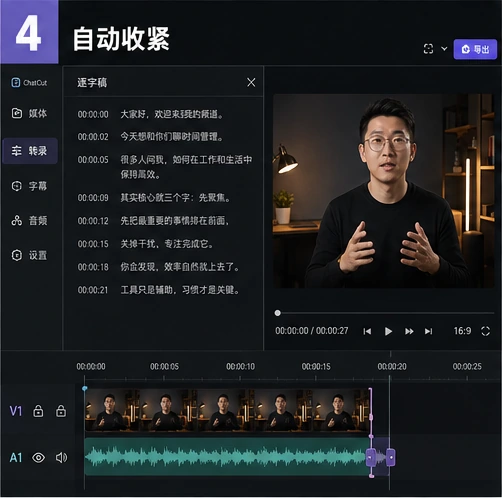This screenshot has height=498, width=502.
Task: Toggle first lock icon on V1 track
Action: pos(38,411)
